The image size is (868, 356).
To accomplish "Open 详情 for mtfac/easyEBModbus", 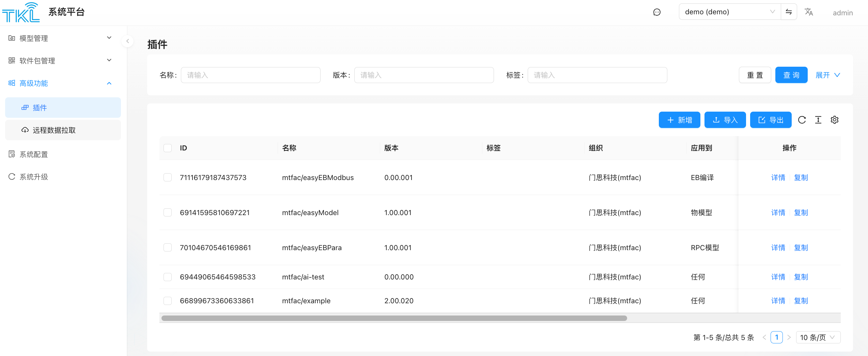I will pyautogui.click(x=778, y=177).
